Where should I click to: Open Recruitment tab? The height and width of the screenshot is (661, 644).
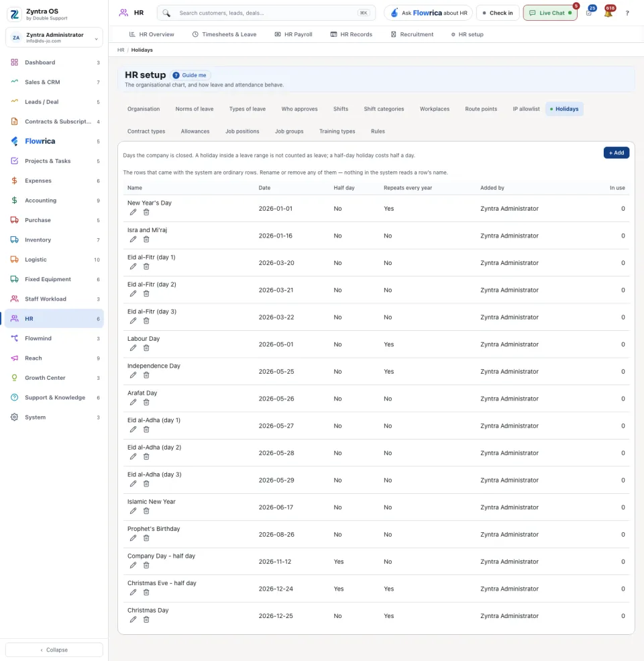(x=412, y=34)
